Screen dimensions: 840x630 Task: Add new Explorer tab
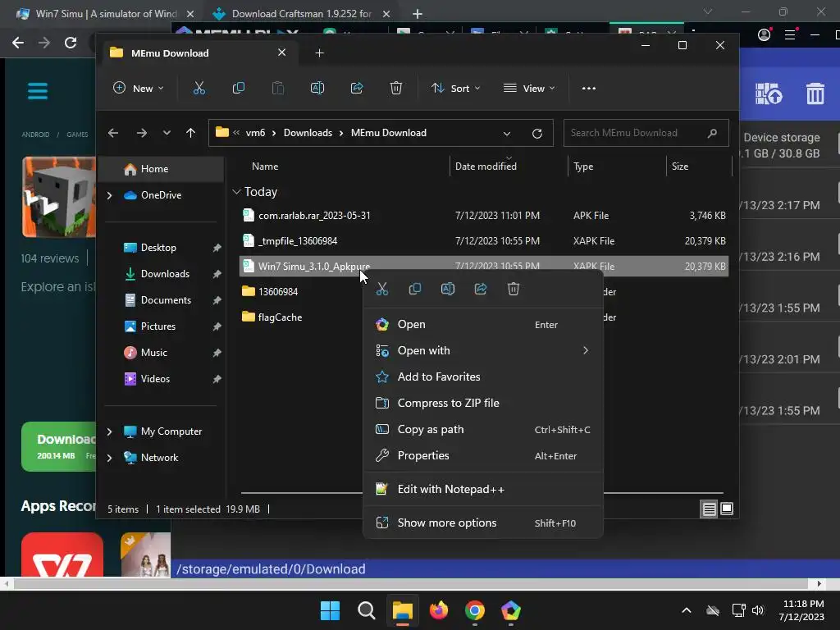pos(319,53)
